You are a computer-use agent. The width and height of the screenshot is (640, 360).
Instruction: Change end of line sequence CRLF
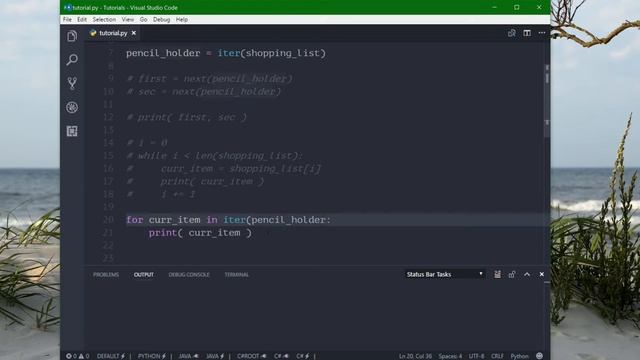(497, 356)
